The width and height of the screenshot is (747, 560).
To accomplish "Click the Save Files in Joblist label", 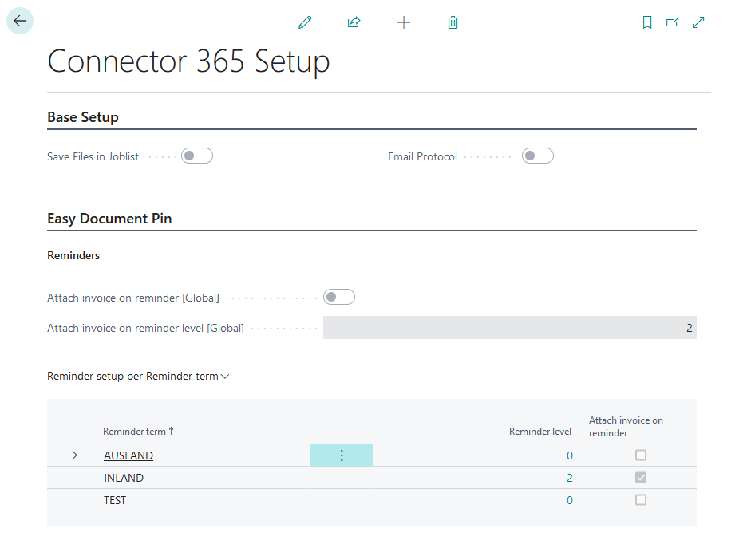I will pyautogui.click(x=93, y=156).
